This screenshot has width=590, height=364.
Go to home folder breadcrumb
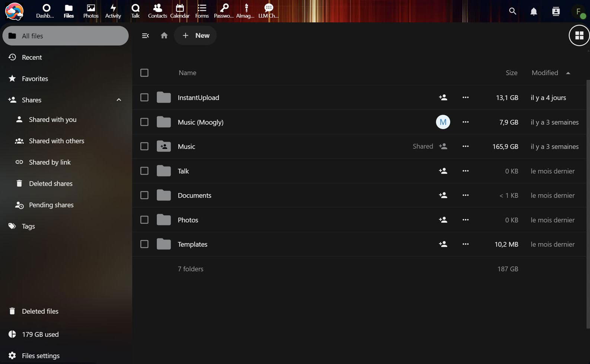(x=164, y=35)
